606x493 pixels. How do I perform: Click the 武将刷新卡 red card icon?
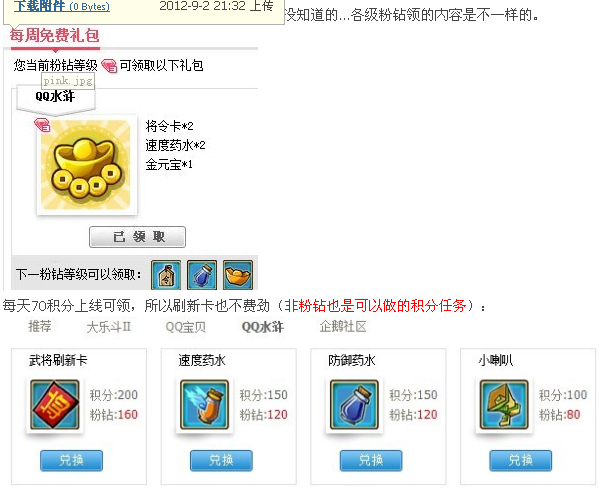[x=55, y=405]
